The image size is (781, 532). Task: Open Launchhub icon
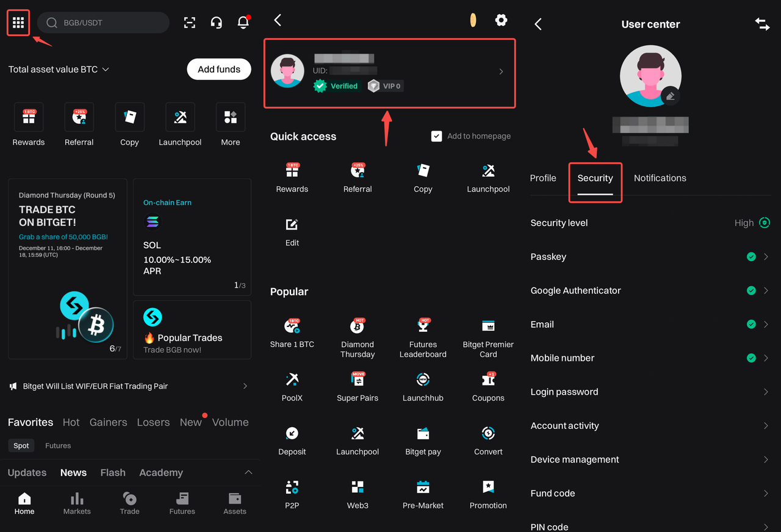pos(423,380)
